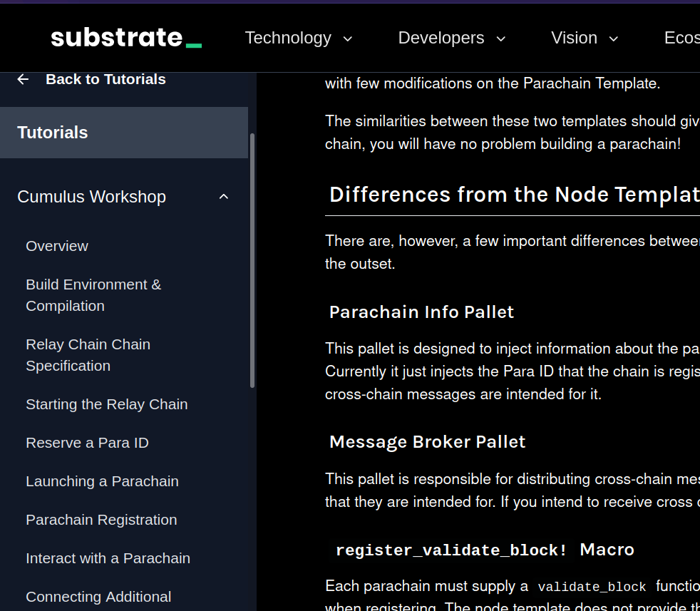The image size is (700, 611).
Task: Click the back arrow beside Back to Tutorials
Action: coord(22,79)
